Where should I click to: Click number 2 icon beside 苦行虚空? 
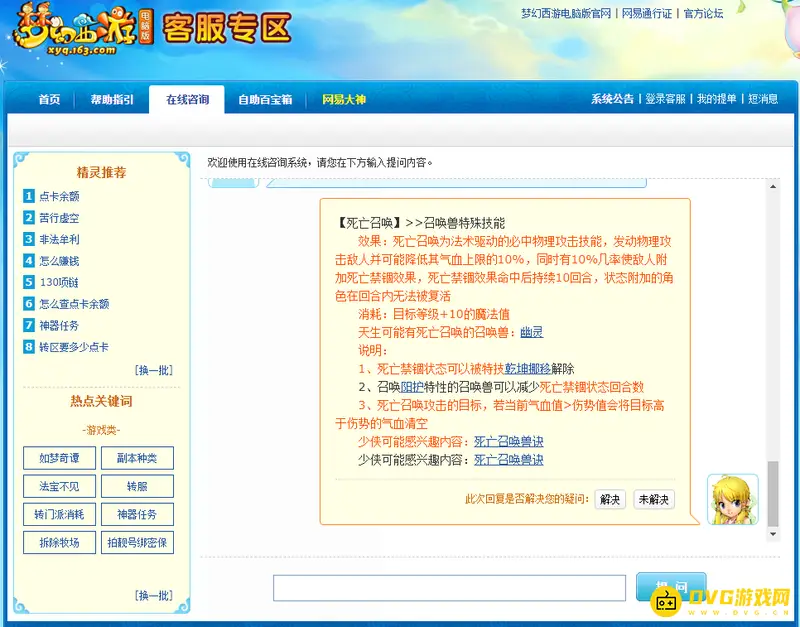29,218
